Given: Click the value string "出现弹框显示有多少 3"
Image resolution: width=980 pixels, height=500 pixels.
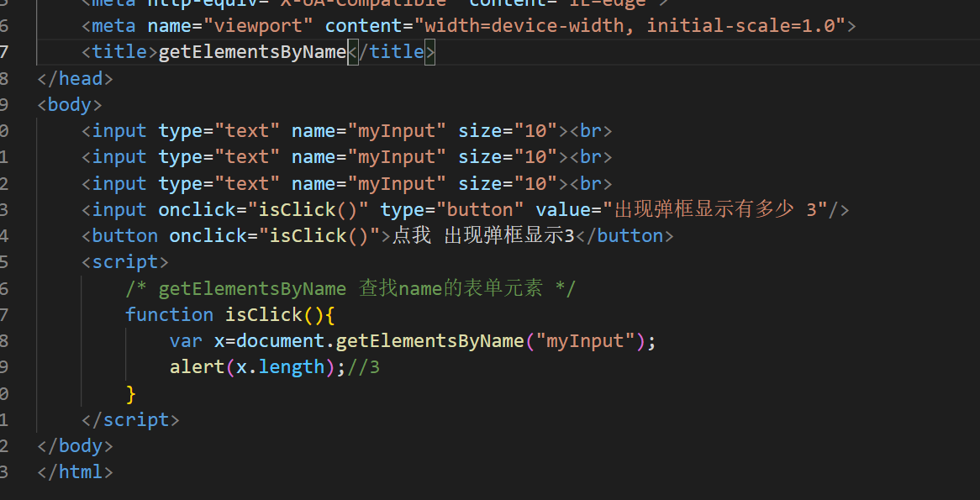Looking at the screenshot, I should 715,209.
